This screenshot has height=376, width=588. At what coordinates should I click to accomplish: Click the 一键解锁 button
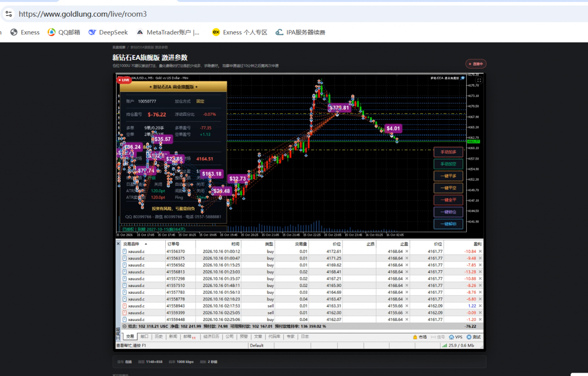448,224
